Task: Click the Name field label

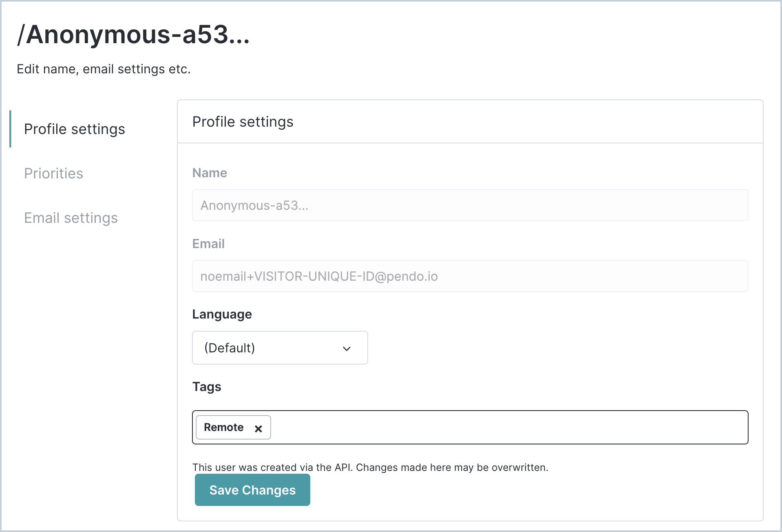Action: (x=210, y=173)
